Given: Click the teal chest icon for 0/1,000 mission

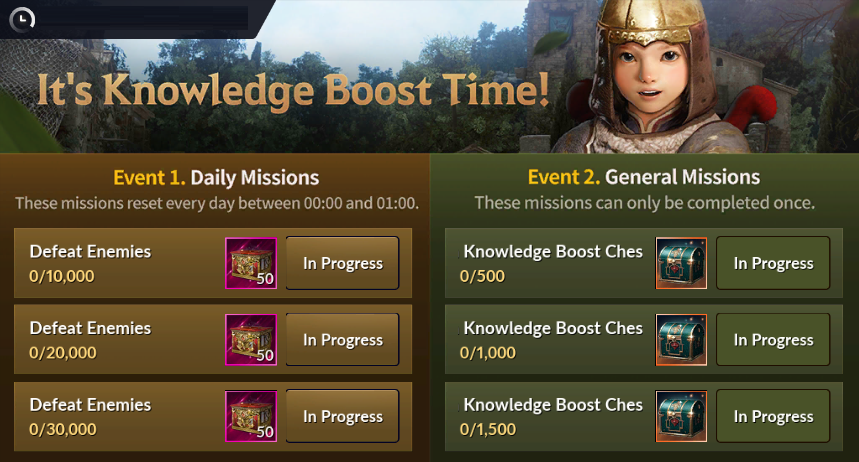Looking at the screenshot, I should 682,340.
